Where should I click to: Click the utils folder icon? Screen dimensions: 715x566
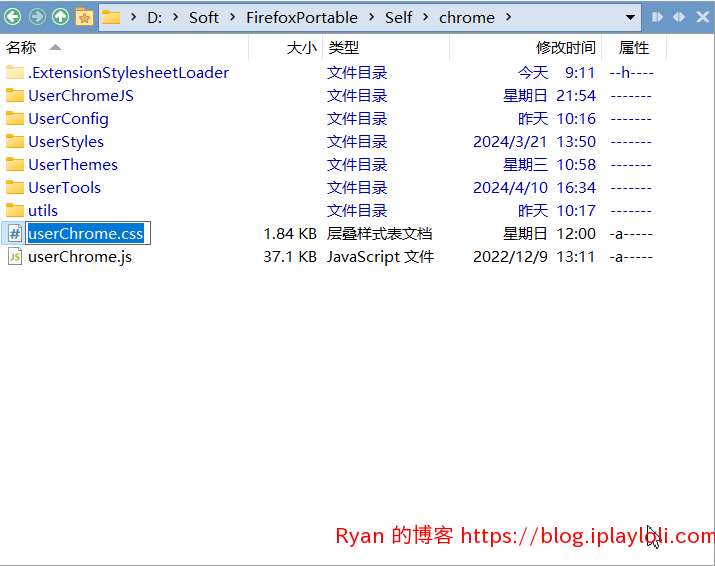[x=15, y=210]
